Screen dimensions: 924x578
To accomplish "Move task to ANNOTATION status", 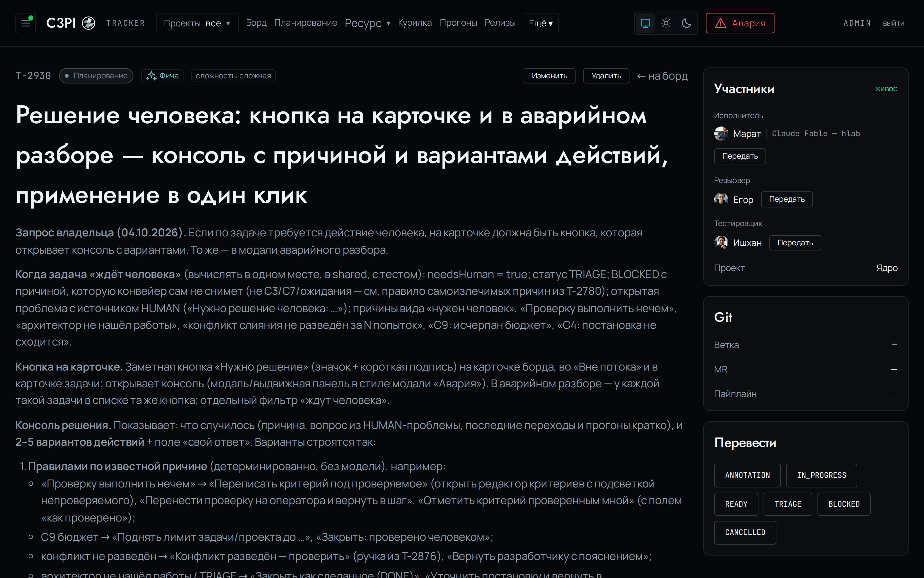I will point(747,475).
